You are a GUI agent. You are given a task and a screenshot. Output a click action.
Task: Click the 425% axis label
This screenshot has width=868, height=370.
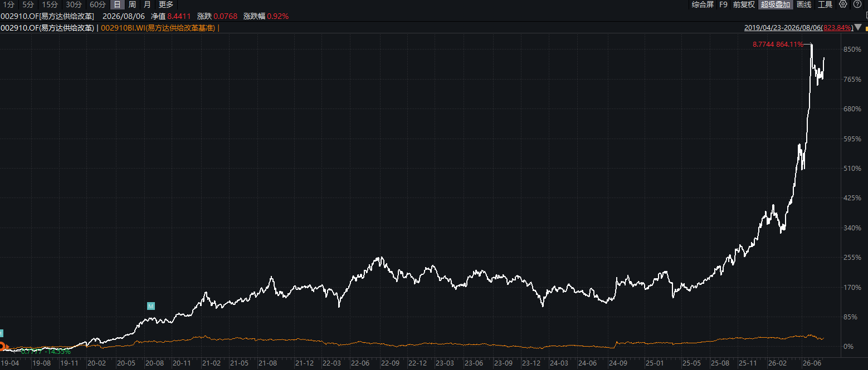[x=852, y=198]
